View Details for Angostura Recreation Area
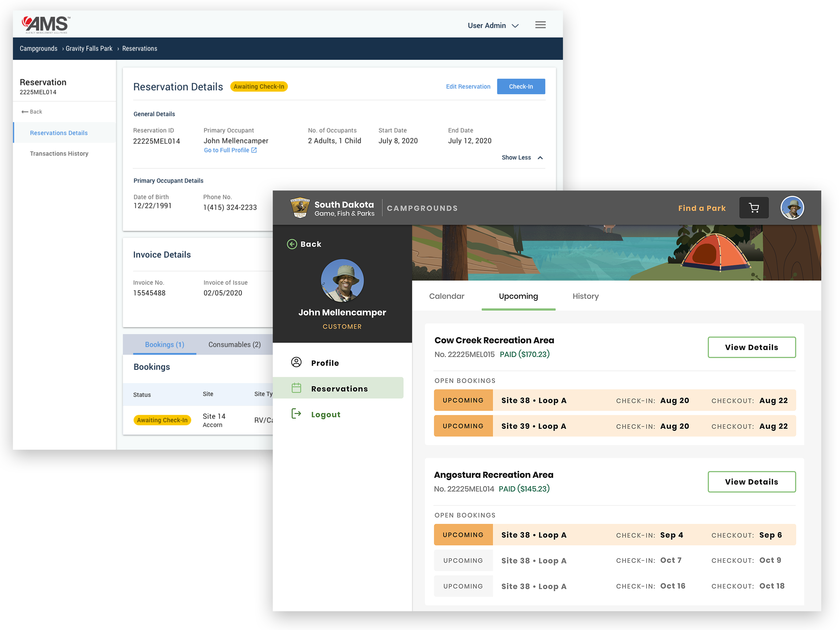The height and width of the screenshot is (630, 840). 751,482
